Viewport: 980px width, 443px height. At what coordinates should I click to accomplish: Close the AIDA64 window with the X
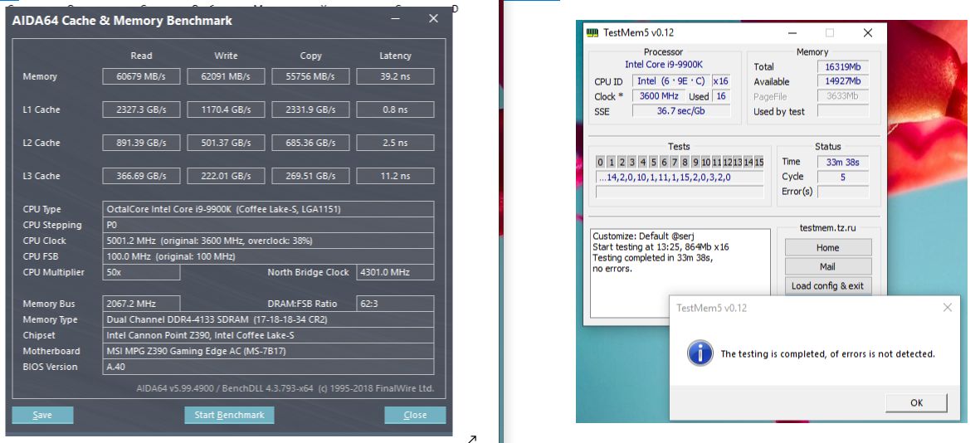tap(433, 19)
